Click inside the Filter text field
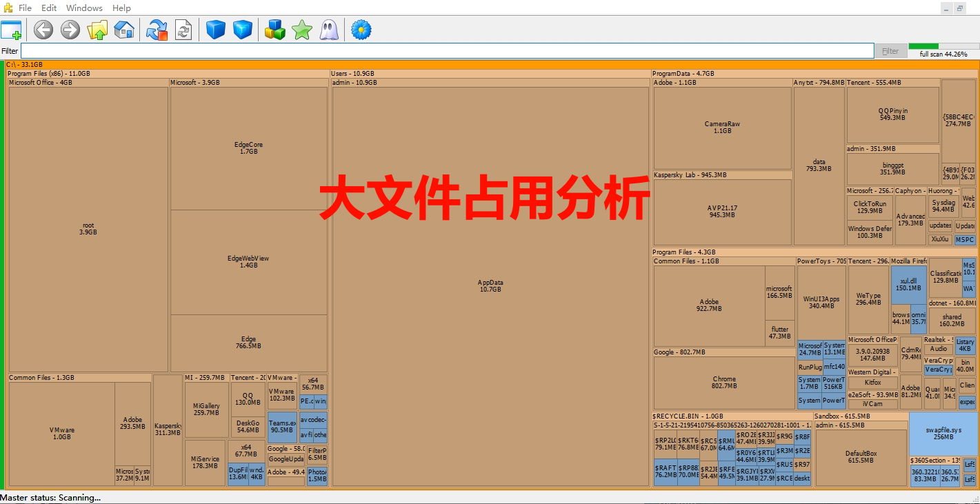The image size is (980, 504). pyautogui.click(x=448, y=51)
